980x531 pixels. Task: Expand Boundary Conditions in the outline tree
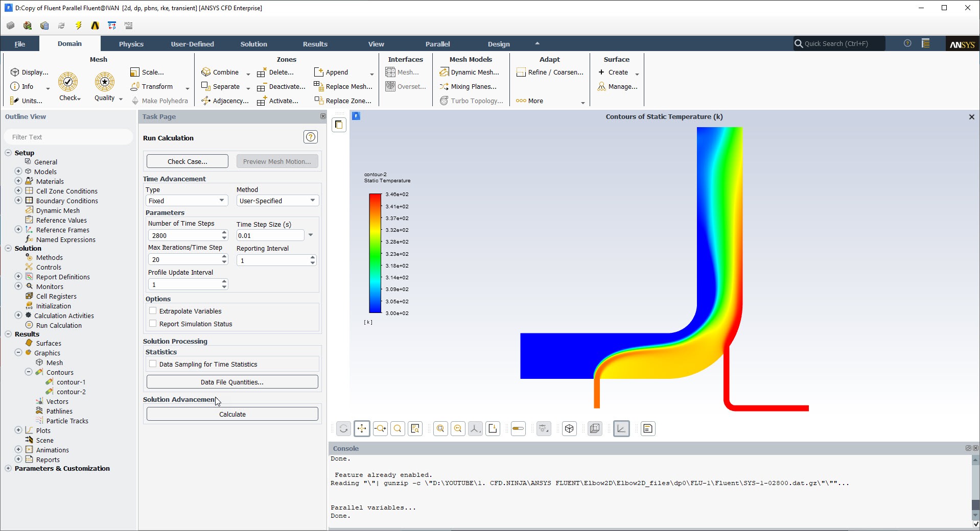point(18,201)
